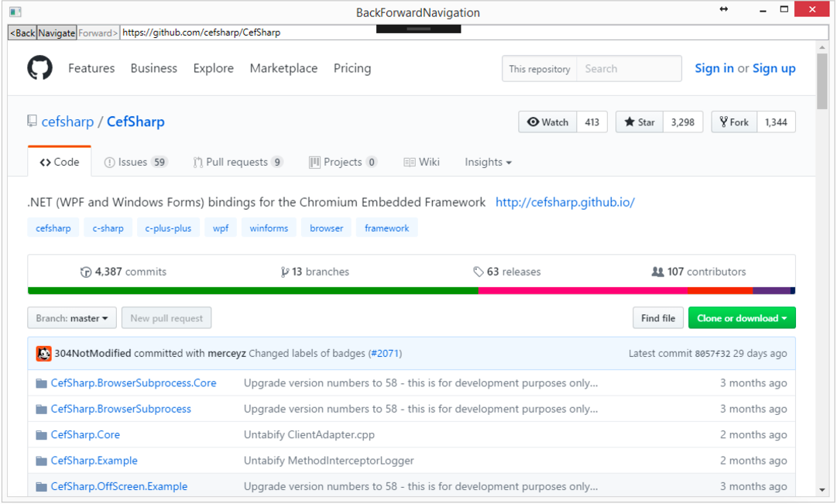Open the CefSharp.Core folder icon
The height and width of the screenshot is (504, 837).
(x=42, y=435)
